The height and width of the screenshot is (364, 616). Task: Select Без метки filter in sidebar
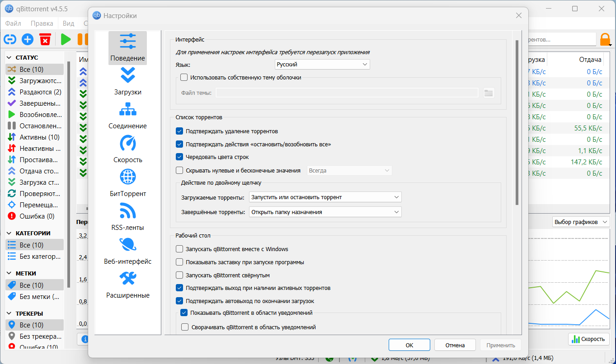pos(35,296)
